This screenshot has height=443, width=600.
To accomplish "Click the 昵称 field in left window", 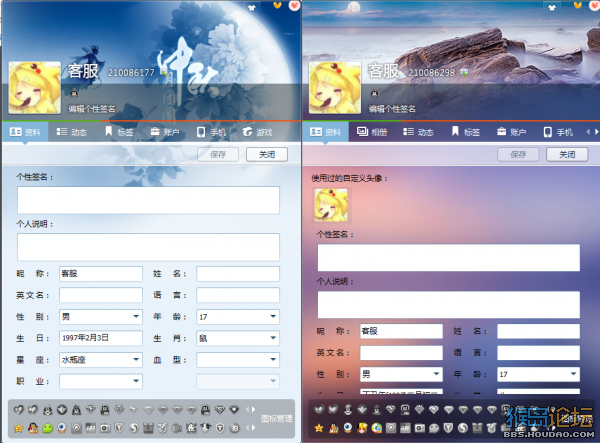I will pos(101,274).
